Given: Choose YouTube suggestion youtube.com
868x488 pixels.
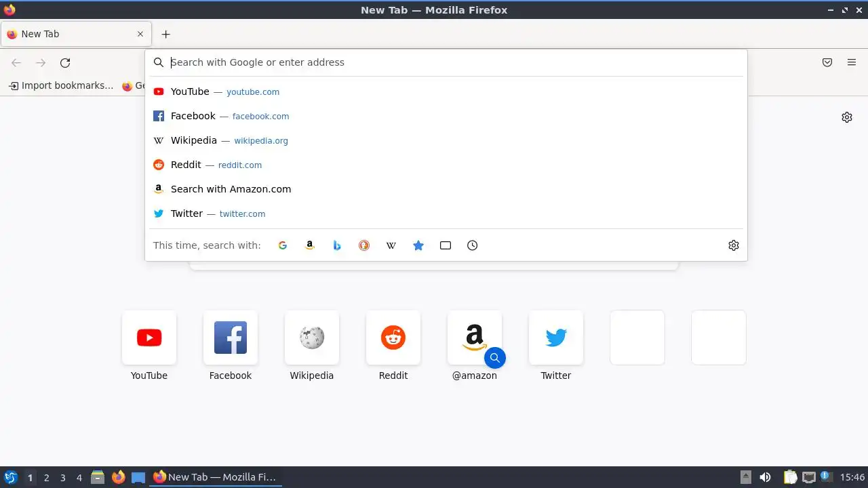Looking at the screenshot, I should (446, 91).
